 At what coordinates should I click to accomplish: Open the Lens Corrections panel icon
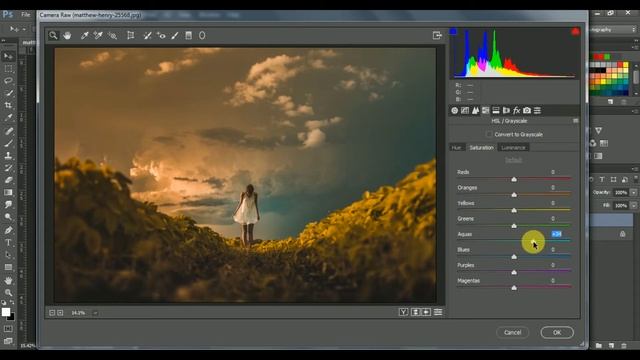pyautogui.click(x=506, y=111)
